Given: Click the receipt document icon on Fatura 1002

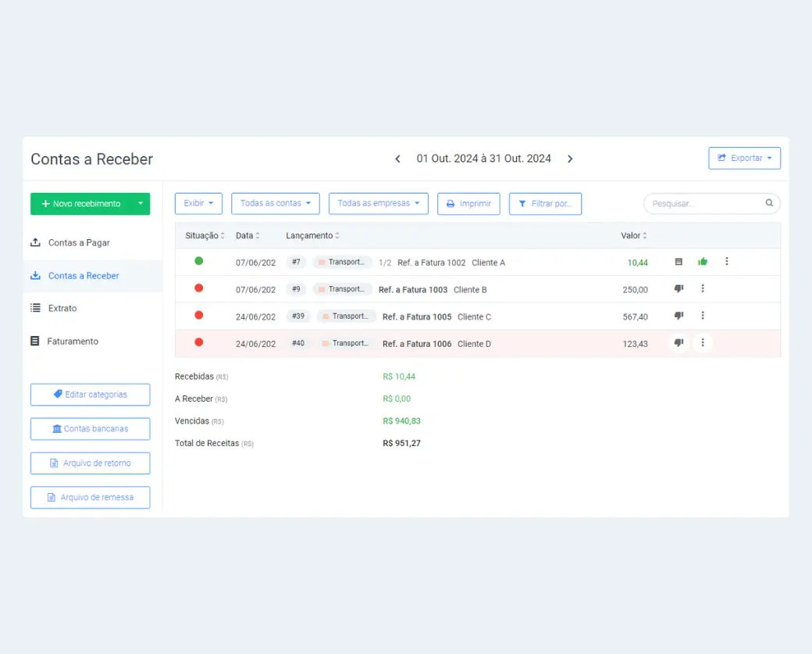Looking at the screenshot, I should (x=678, y=262).
